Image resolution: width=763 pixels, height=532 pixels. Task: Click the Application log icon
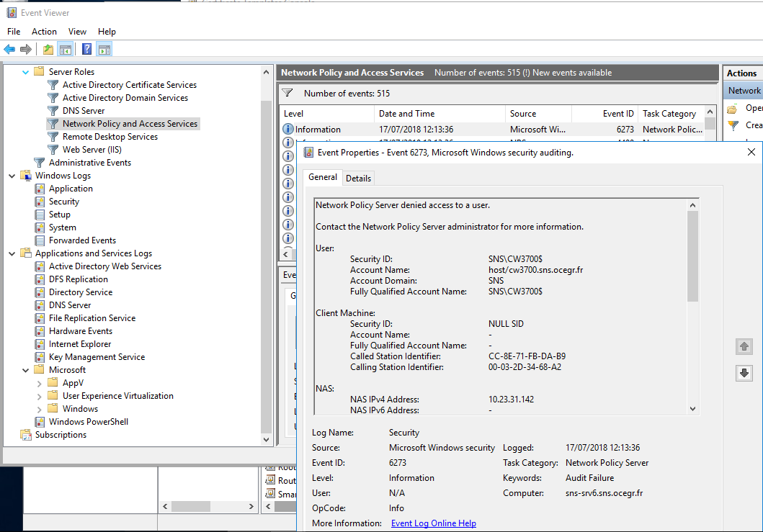[40, 189]
